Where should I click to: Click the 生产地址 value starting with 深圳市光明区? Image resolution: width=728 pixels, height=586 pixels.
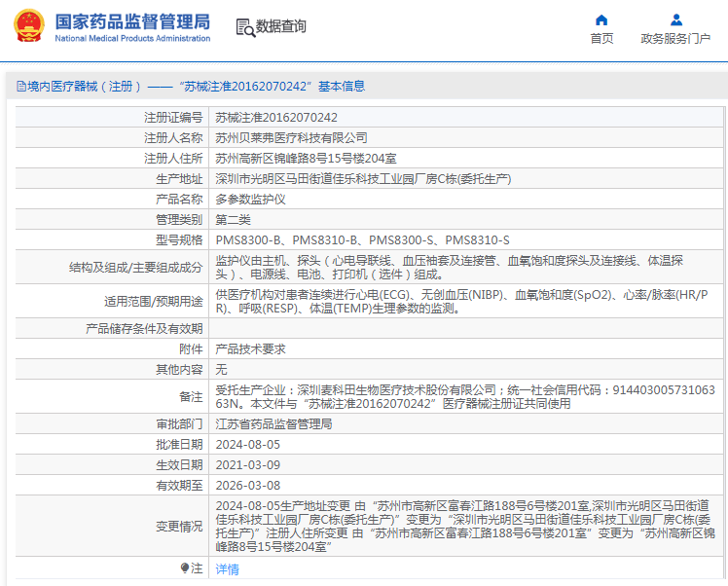click(x=363, y=179)
